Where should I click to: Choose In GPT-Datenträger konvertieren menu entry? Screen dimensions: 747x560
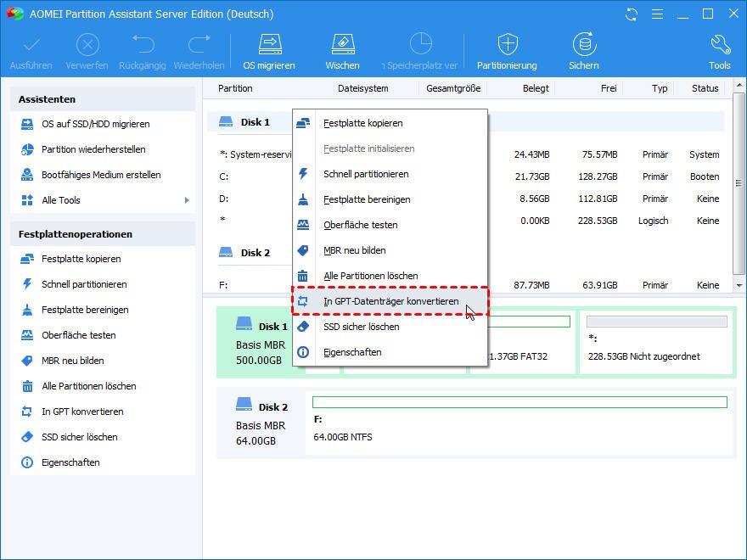[x=390, y=301]
